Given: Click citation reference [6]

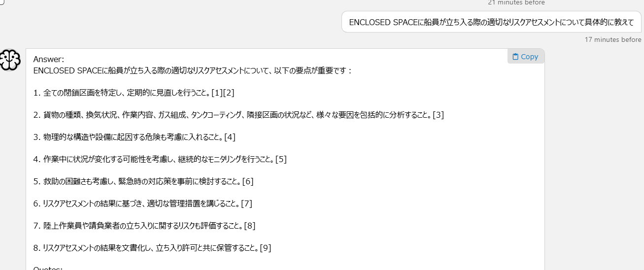Looking at the screenshot, I should coord(248,181).
